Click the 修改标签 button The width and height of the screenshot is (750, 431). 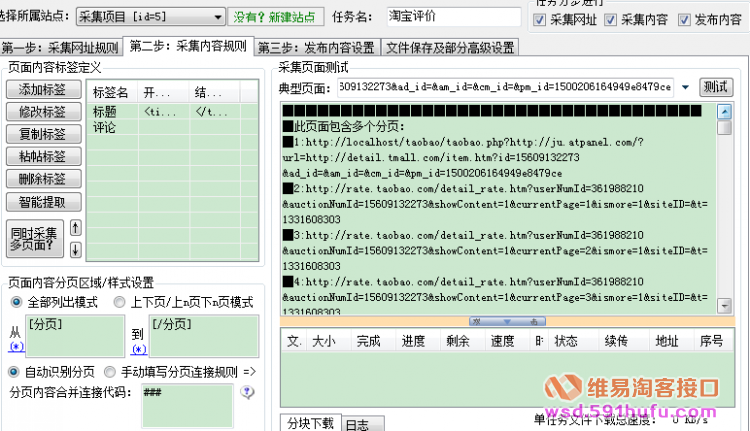(x=44, y=112)
